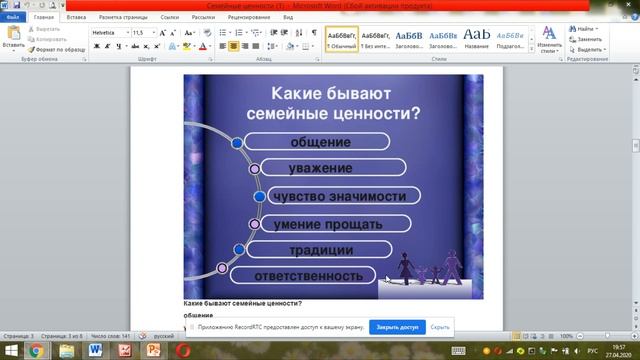Toggle center alignment button
This screenshot has height=360, width=640.
point(233,46)
